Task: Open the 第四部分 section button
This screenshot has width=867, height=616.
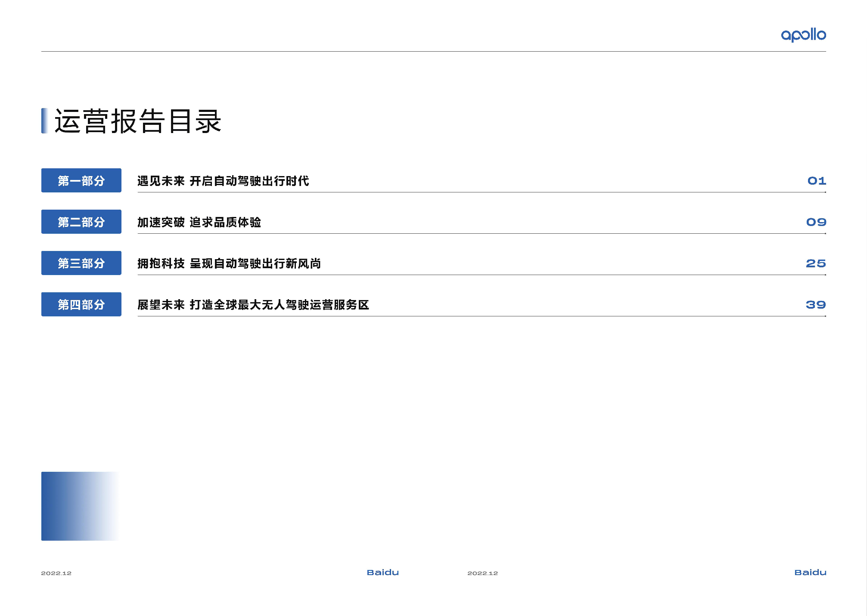Action: tap(81, 304)
